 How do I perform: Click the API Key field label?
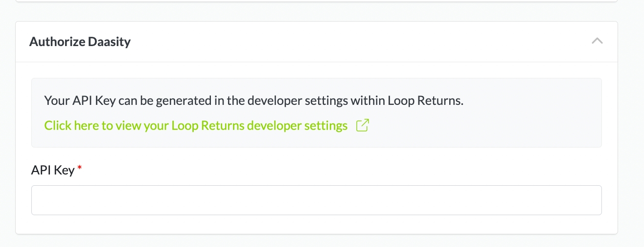(52, 170)
